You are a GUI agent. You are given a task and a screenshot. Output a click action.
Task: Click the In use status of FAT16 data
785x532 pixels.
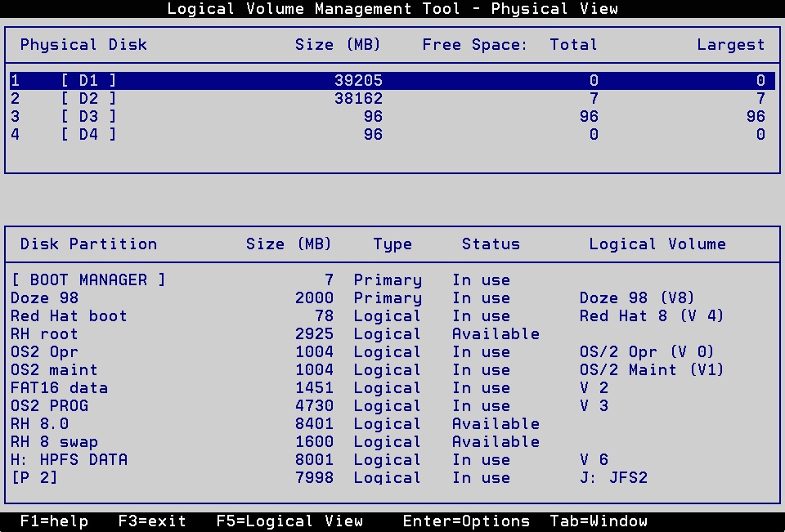click(x=481, y=388)
